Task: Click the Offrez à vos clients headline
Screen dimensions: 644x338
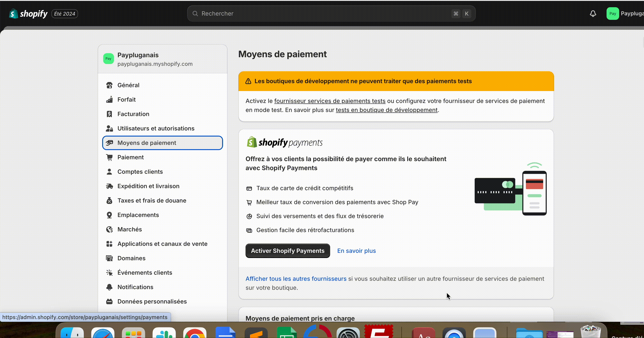Action: [346, 163]
